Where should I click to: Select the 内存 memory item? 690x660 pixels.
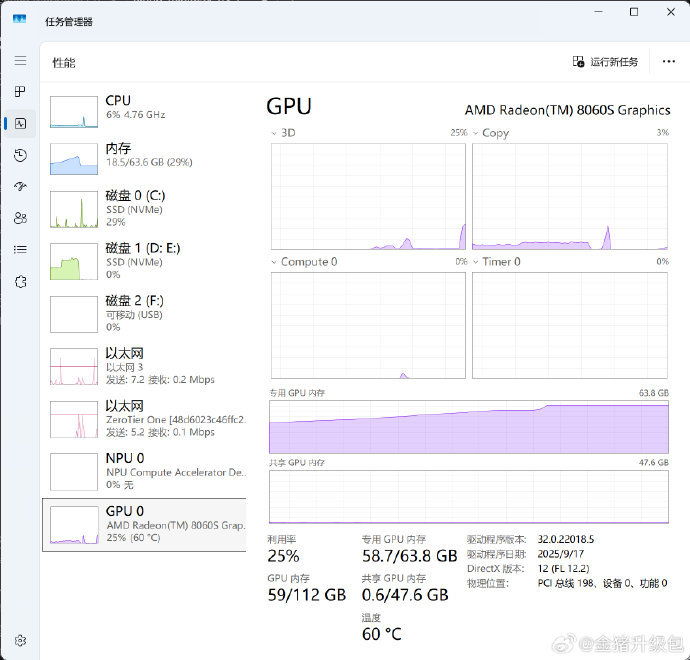click(x=144, y=159)
